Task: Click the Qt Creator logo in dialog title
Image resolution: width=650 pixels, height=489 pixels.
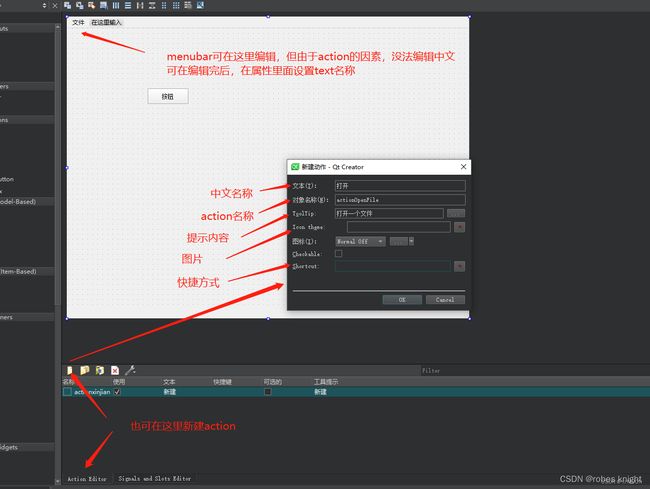Action: point(295,167)
